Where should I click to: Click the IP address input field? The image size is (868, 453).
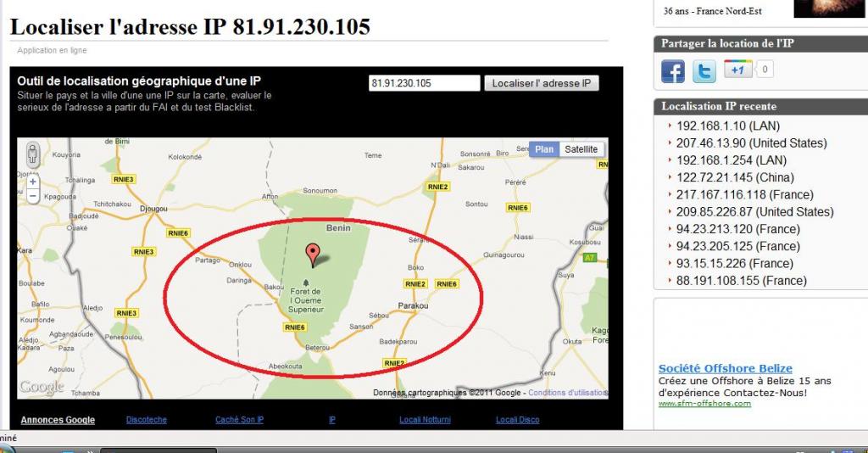[424, 83]
